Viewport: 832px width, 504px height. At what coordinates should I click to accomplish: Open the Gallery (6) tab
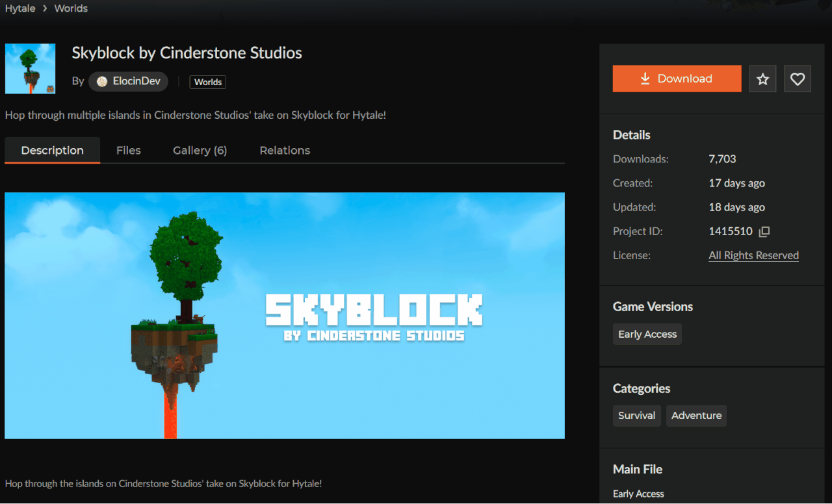200,150
